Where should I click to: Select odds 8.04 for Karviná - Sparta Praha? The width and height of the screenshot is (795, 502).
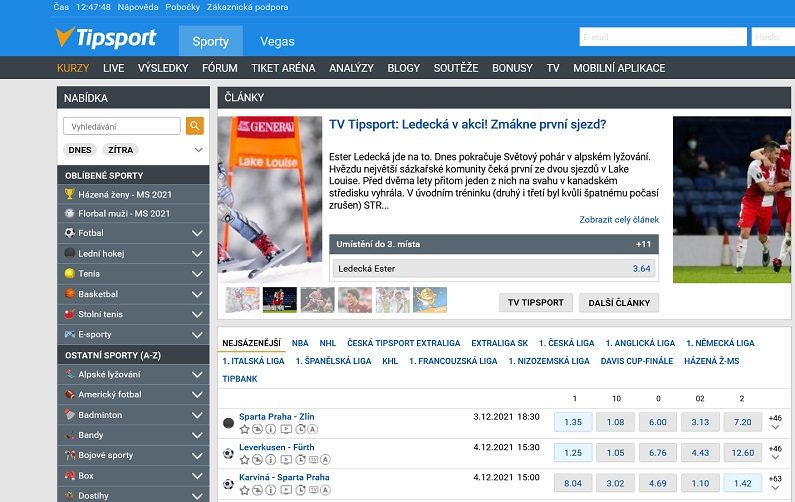pyautogui.click(x=573, y=483)
